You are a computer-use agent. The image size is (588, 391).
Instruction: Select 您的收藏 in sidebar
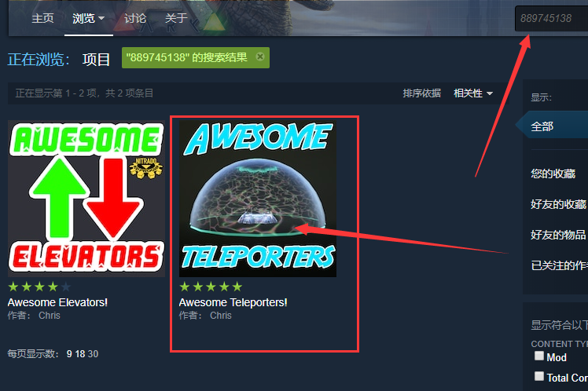click(x=553, y=174)
